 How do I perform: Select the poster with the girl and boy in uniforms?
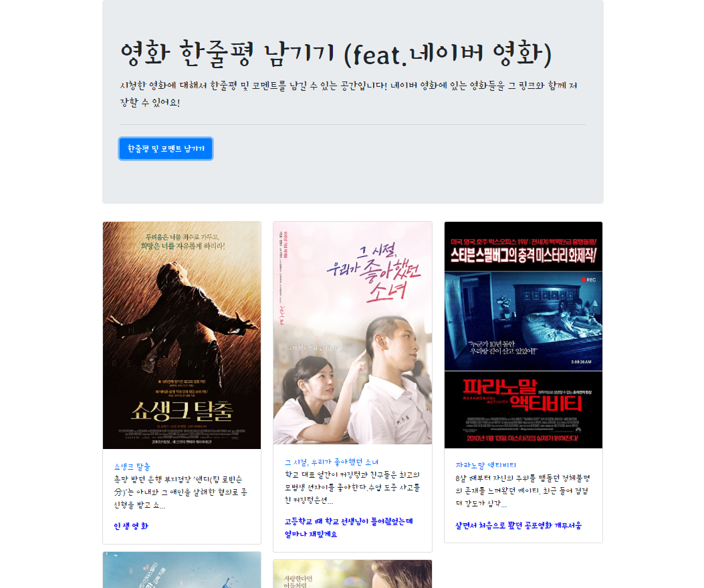(352, 333)
